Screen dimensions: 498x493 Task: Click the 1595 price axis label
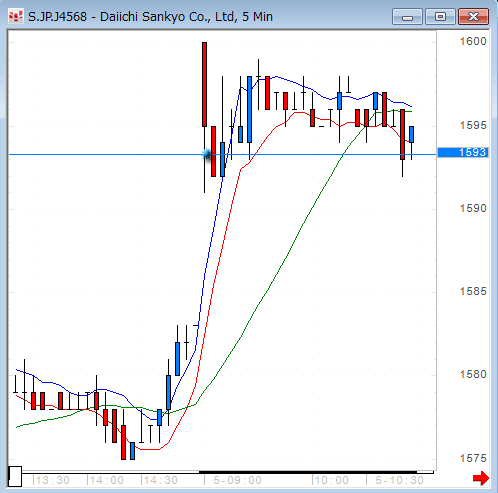pos(473,125)
